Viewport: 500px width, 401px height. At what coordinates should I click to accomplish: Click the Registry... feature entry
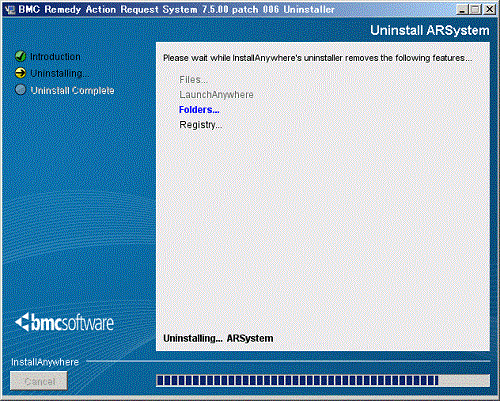click(x=201, y=125)
